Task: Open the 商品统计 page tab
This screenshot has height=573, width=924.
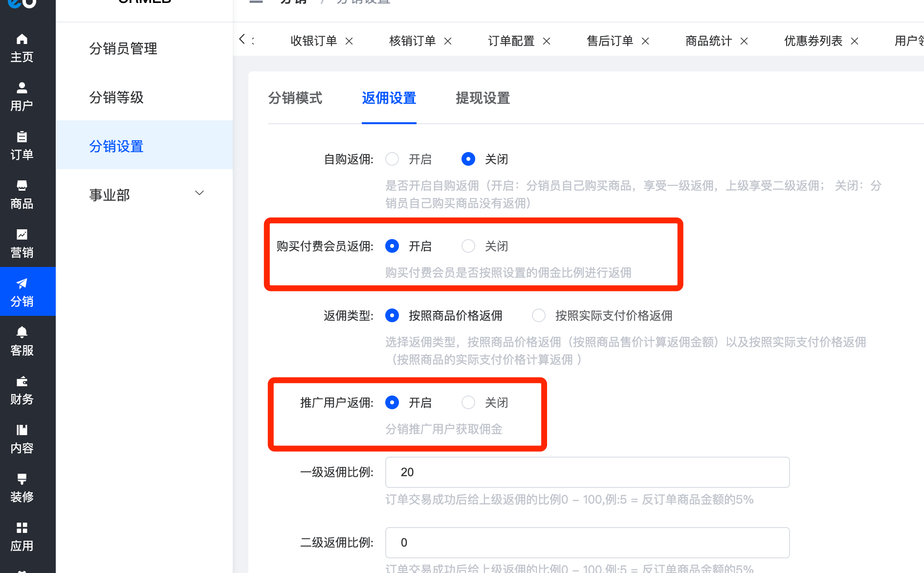Action: pos(709,41)
